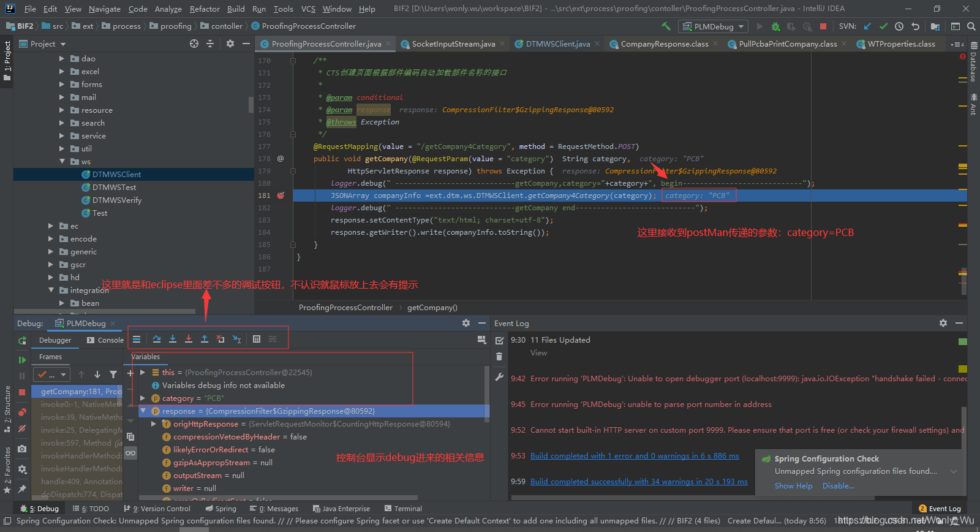Show execution point icon in debugger
Viewport: 980px width, 532px height.
click(x=137, y=339)
